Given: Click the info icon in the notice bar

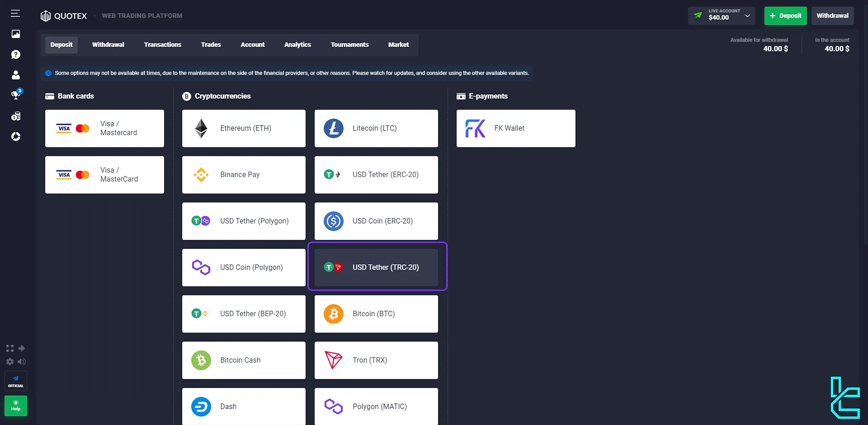Looking at the screenshot, I should coord(48,73).
